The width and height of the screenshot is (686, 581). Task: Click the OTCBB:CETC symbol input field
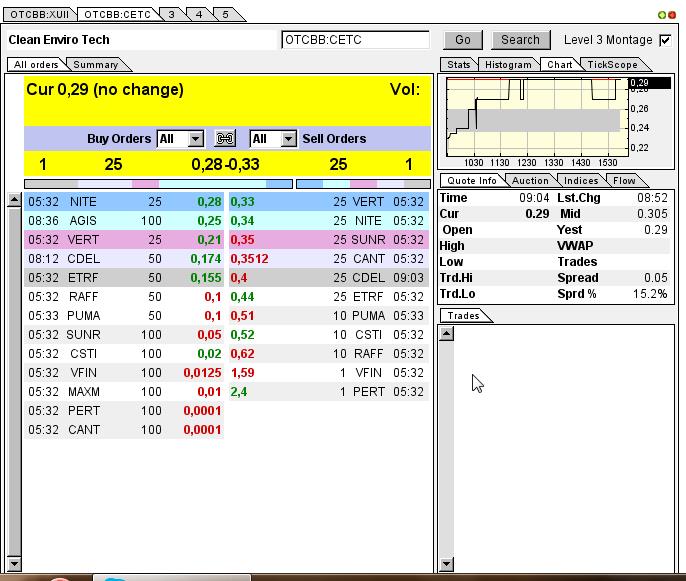click(x=355, y=40)
